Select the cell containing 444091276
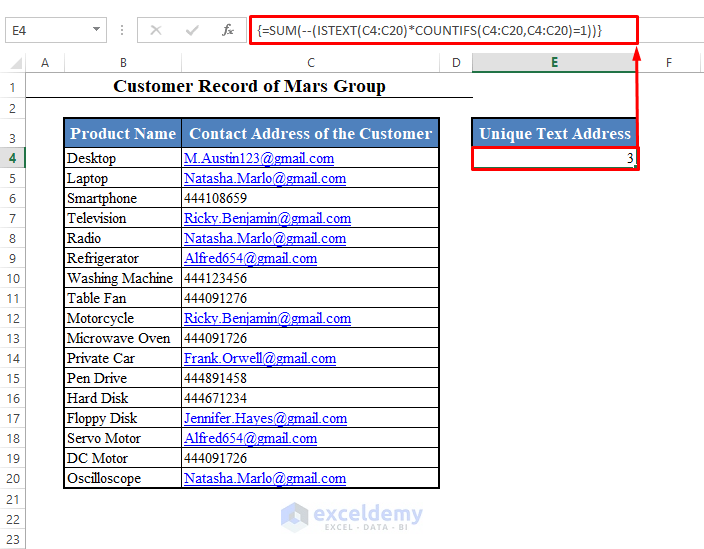 click(x=310, y=298)
